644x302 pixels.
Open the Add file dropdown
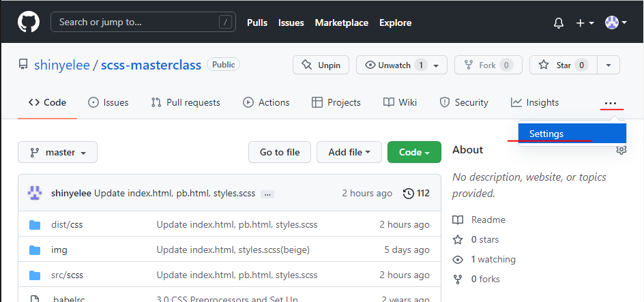tap(349, 152)
